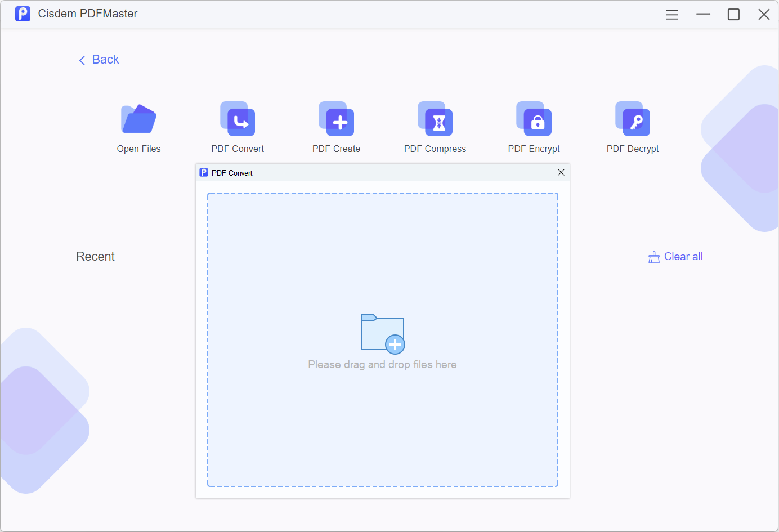Maximize the Cisdem PDFMaster main window
The image size is (779, 532).
coord(733,14)
